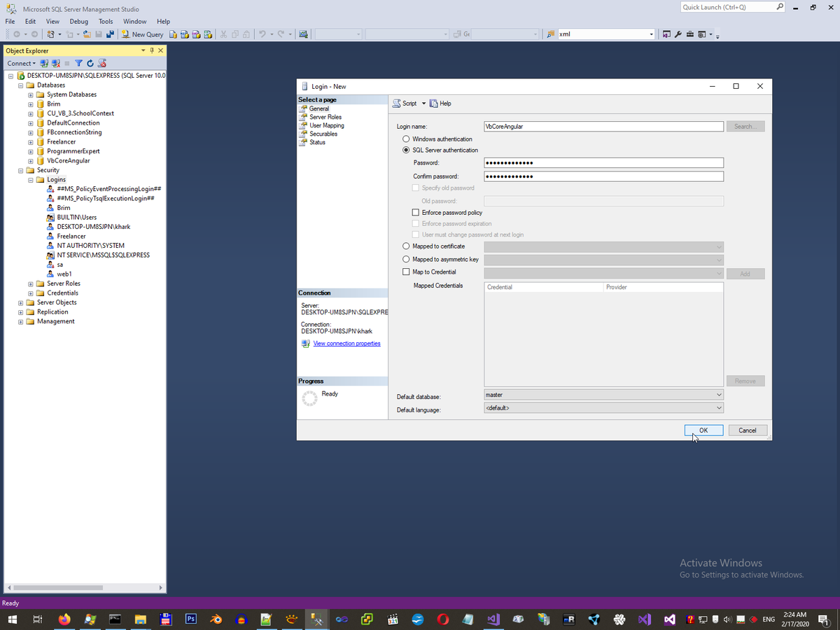840x630 pixels.
Task: Select the sa login in tree
Action: [60, 265]
